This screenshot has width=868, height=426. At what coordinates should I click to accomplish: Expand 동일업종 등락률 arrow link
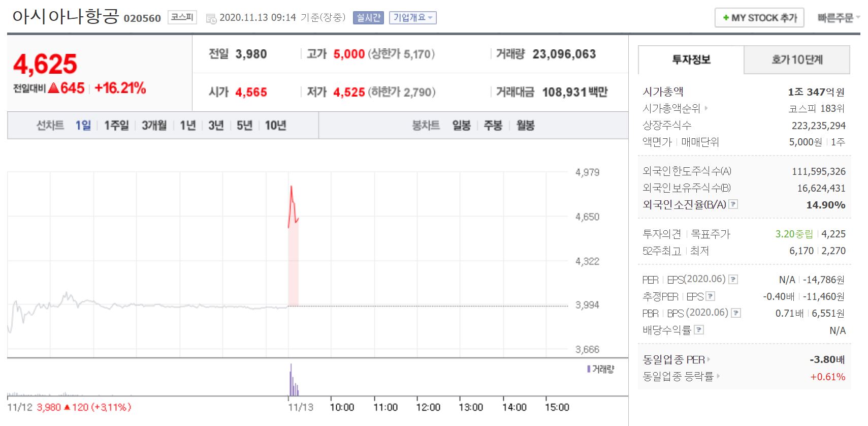(x=719, y=376)
